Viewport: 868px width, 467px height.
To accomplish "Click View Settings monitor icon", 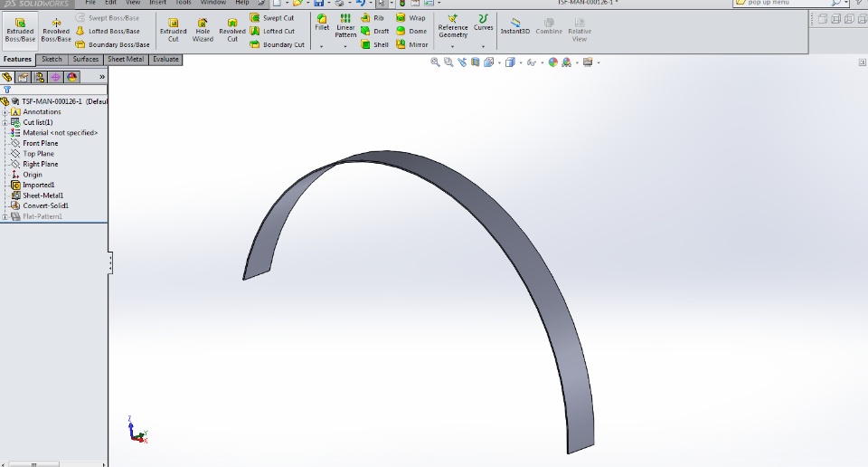I will 588,62.
